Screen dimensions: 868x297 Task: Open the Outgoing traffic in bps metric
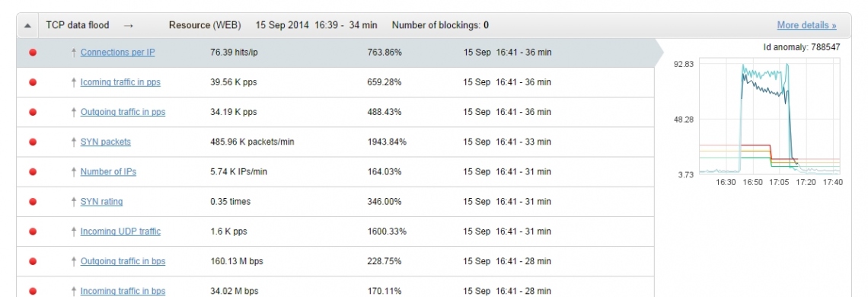point(123,261)
